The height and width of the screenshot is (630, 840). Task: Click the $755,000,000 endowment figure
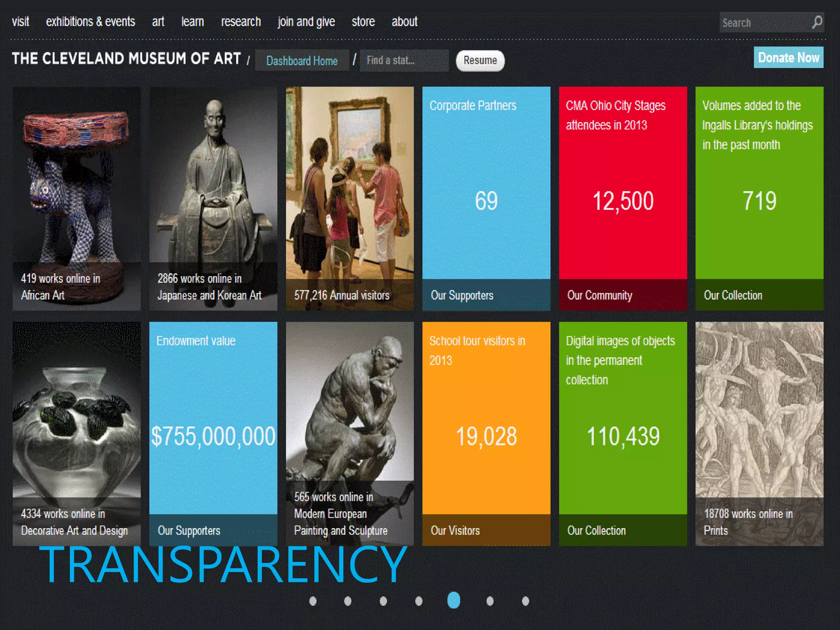tap(213, 436)
